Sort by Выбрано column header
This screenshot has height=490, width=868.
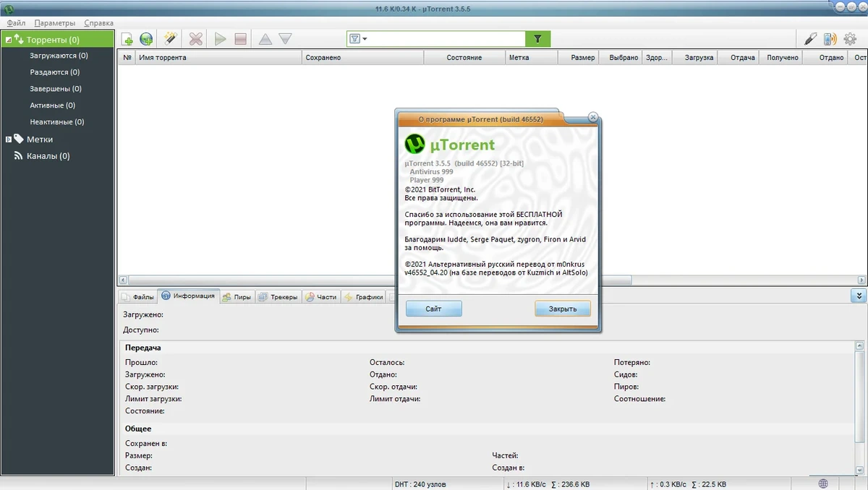click(x=620, y=58)
